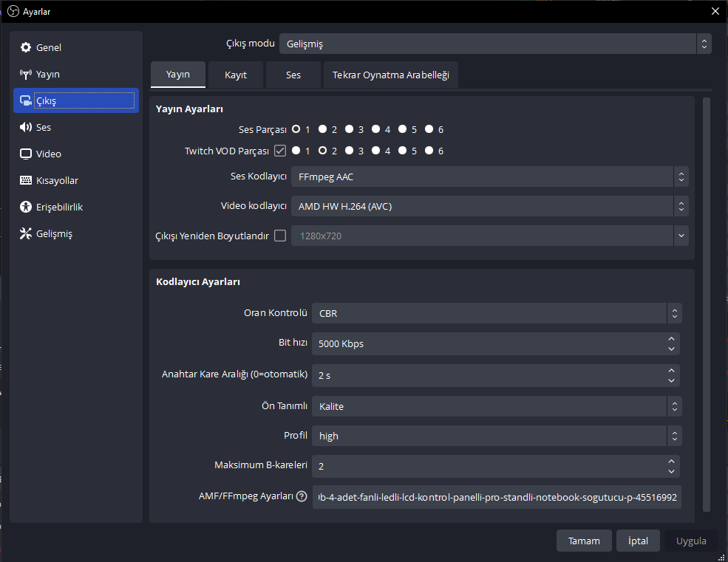Image resolution: width=728 pixels, height=562 pixels.
Task: Click the broadcast antenna icon for Yayın
Action: [x=26, y=75]
